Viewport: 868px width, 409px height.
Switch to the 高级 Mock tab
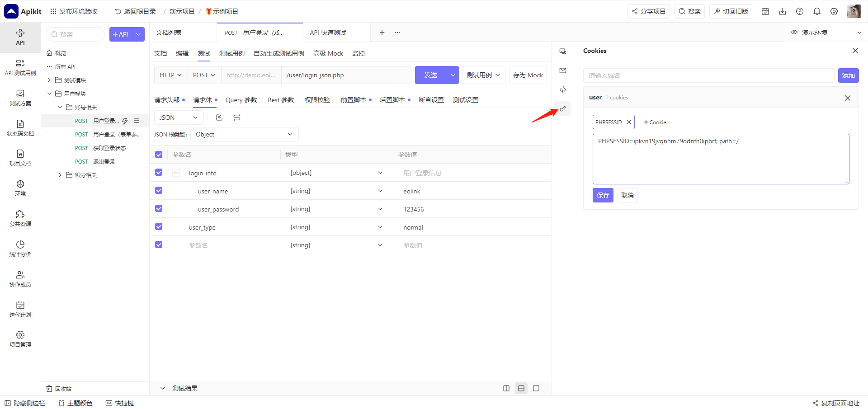click(x=328, y=53)
